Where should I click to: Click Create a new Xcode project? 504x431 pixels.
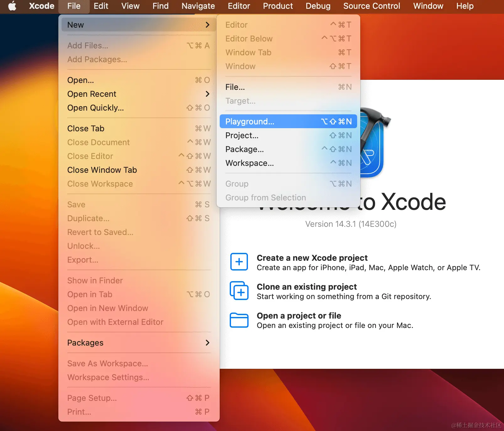[312, 258]
